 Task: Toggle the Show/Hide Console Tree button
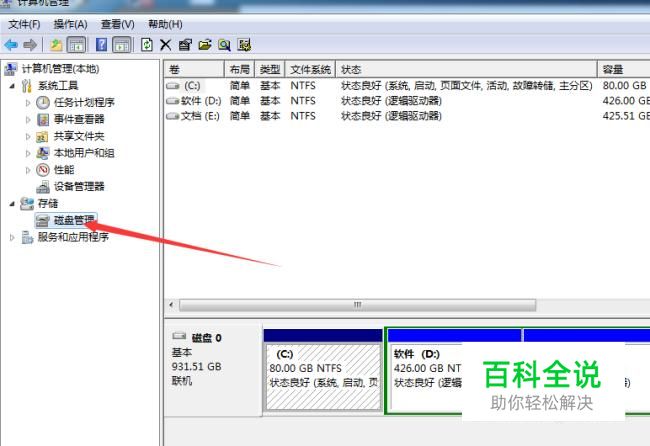click(76, 45)
